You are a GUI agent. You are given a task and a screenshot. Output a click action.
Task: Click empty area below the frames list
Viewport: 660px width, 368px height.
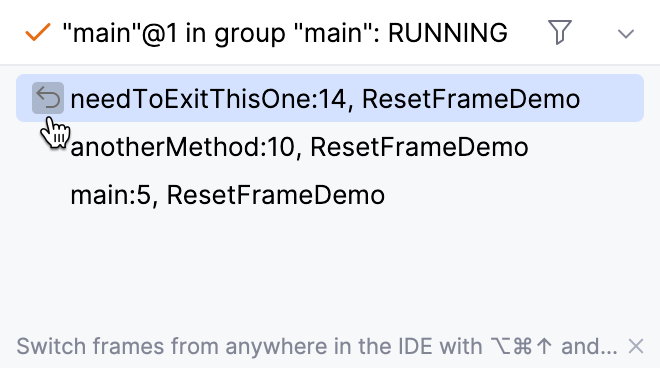(330, 274)
